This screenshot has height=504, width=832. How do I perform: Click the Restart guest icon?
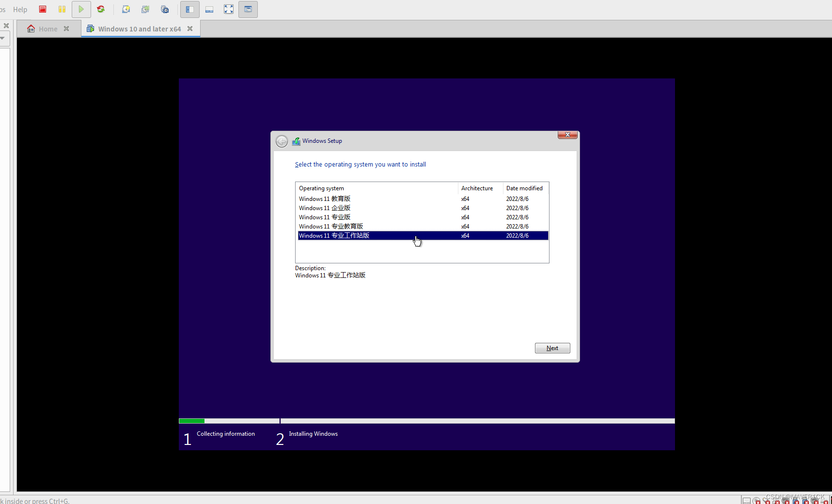click(x=101, y=9)
